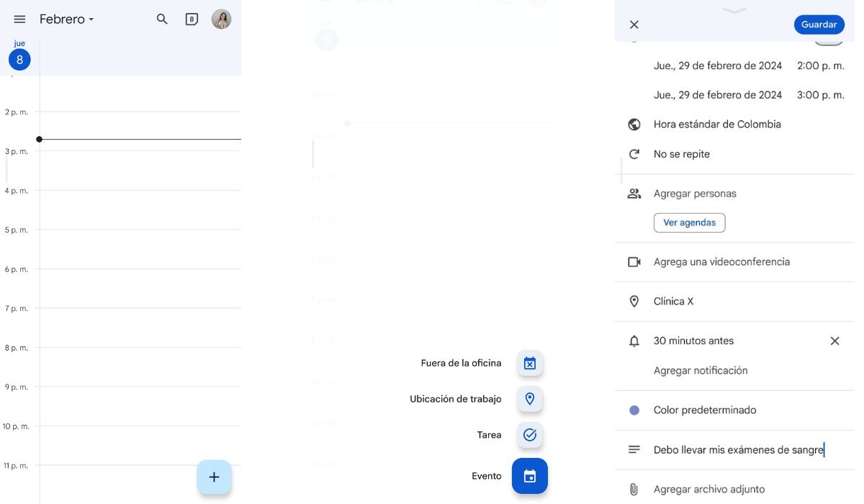Click the Ver agendas button
864x504 pixels.
pos(689,222)
